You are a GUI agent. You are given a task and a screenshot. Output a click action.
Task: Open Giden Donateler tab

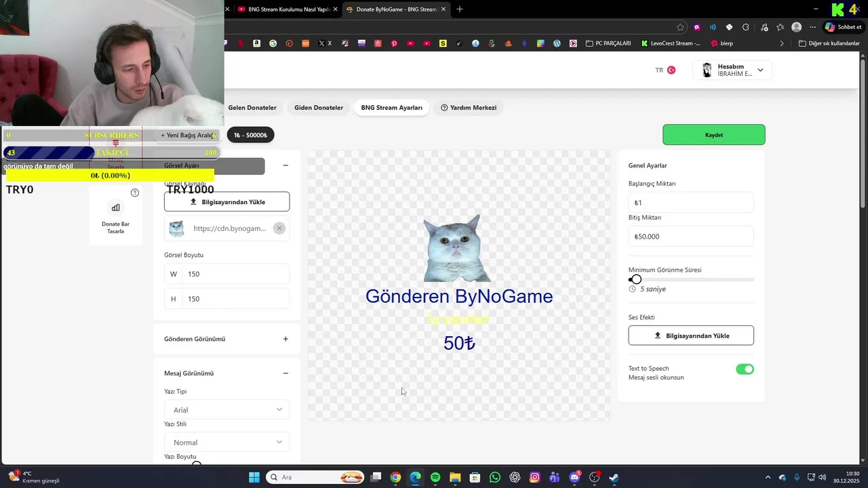[319, 108]
